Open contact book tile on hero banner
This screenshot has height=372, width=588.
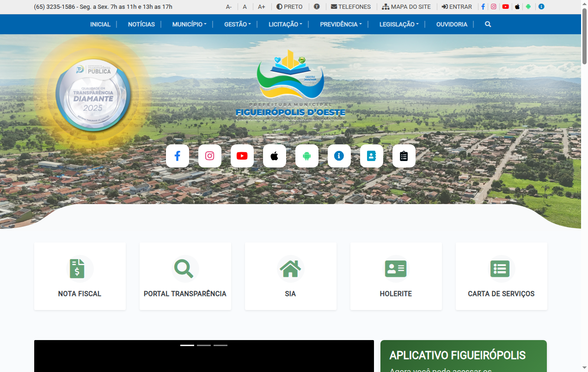point(372,156)
